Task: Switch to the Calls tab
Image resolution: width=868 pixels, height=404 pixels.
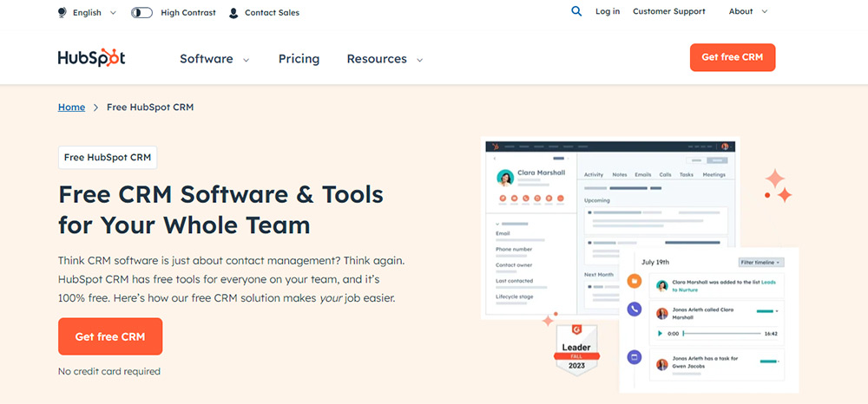Action: tap(666, 174)
